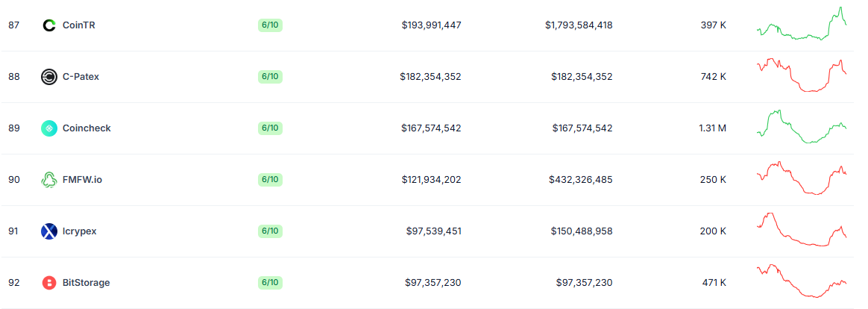Go to the FMFW.io exchange page

click(x=82, y=179)
